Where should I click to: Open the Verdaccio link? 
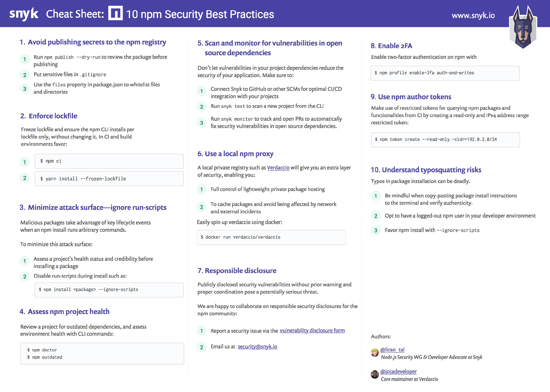pos(278,168)
